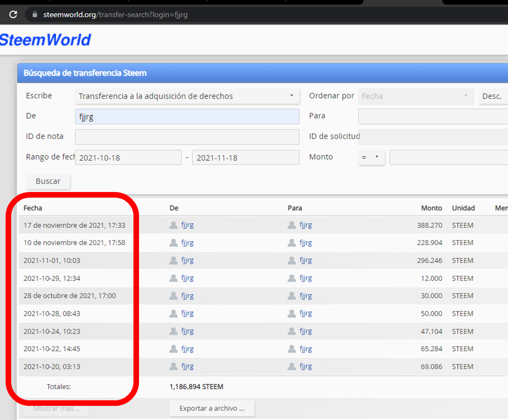
Task: Open recipient fjjrg link in 30.000 row
Action: [x=305, y=296]
